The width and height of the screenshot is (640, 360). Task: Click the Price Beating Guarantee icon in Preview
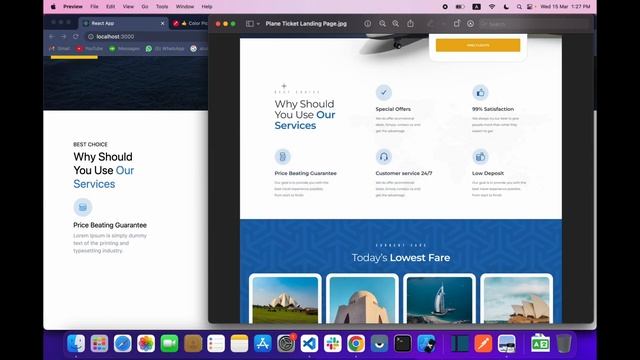[282, 156]
